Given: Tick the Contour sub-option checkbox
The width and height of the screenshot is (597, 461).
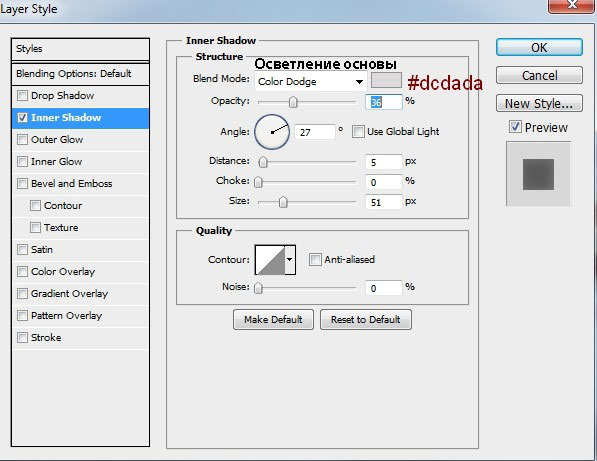Looking at the screenshot, I should [x=35, y=206].
